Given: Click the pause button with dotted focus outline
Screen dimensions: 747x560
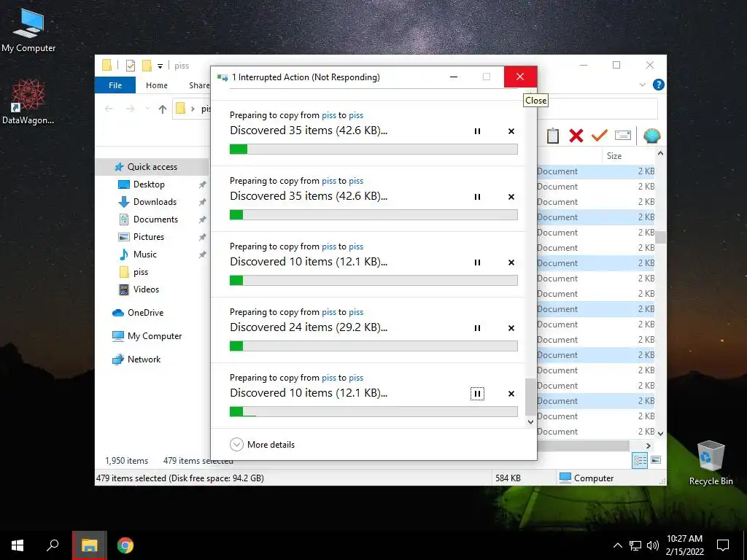Looking at the screenshot, I should [x=477, y=394].
